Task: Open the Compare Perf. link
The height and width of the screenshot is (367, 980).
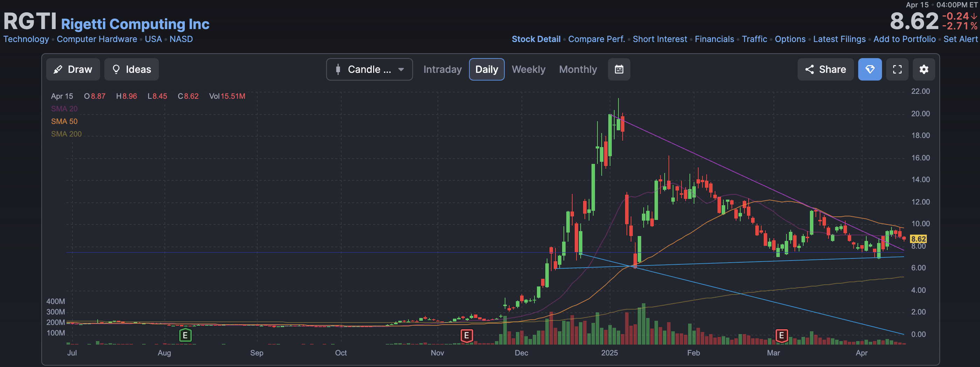Action: [596, 39]
